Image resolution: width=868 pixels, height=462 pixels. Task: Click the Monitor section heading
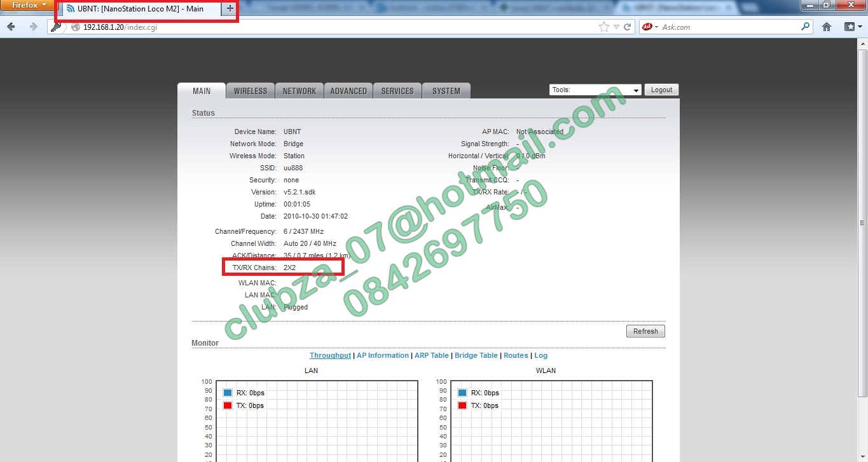tap(205, 343)
